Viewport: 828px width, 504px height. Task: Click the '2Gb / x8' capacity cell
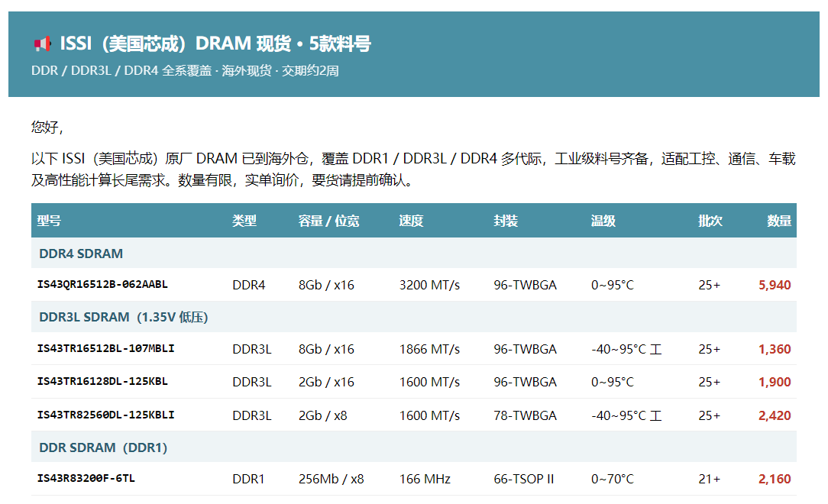pyautogui.click(x=322, y=415)
